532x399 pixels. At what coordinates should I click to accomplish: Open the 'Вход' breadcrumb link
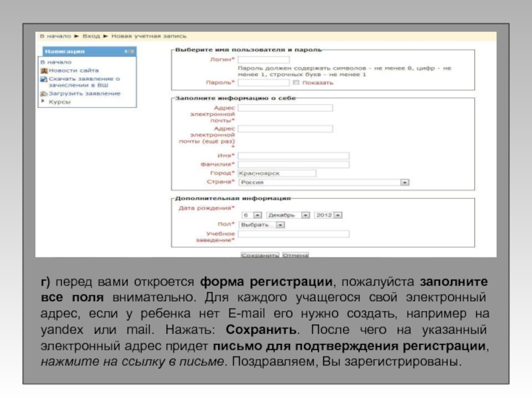pos(91,36)
